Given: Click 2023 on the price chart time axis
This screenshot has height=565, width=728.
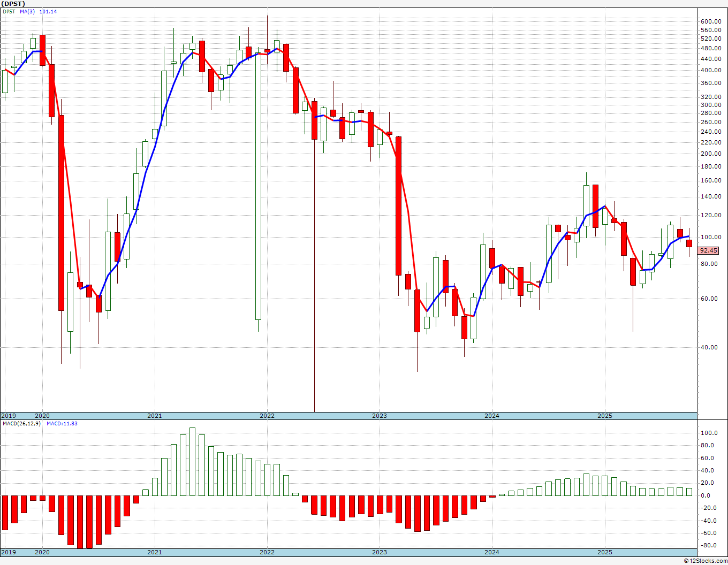Looking at the screenshot, I should click(x=380, y=416).
